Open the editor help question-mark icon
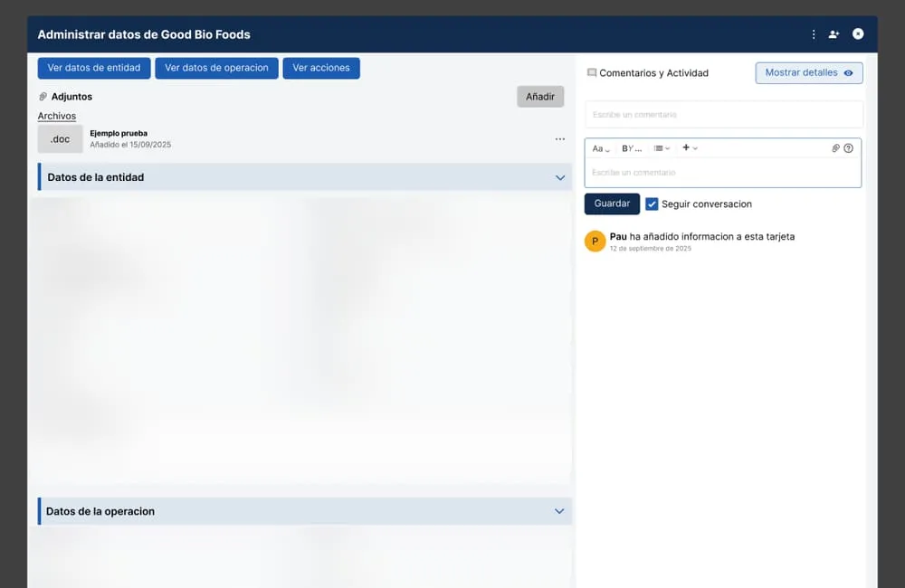The image size is (905, 588). pos(848,148)
